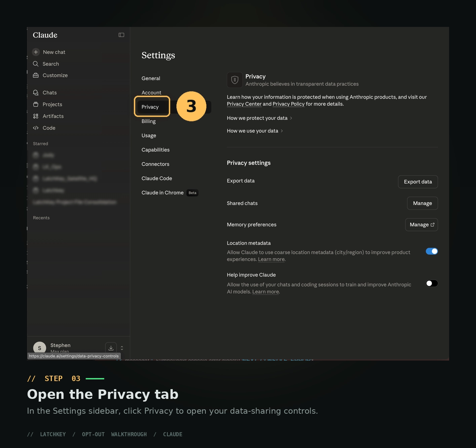Viewport: 476px width, 448px height.
Task: Switch to the Capabilities settings tab
Action: pyautogui.click(x=155, y=150)
